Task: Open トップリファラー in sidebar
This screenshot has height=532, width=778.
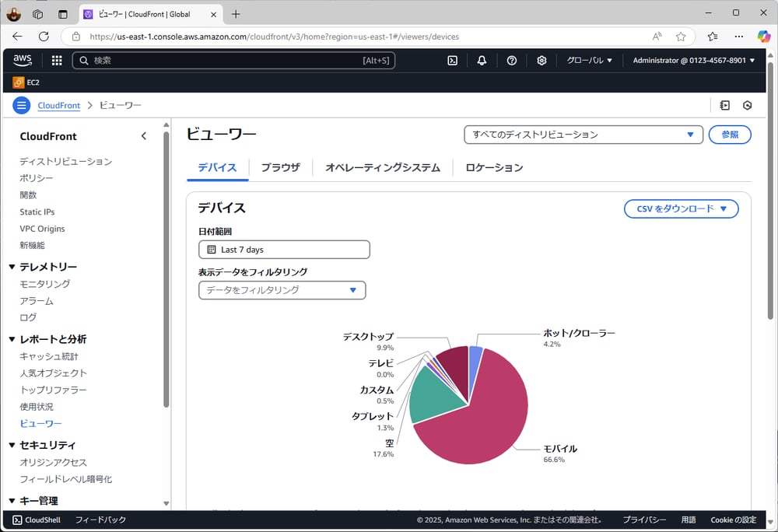Action: 53,390
